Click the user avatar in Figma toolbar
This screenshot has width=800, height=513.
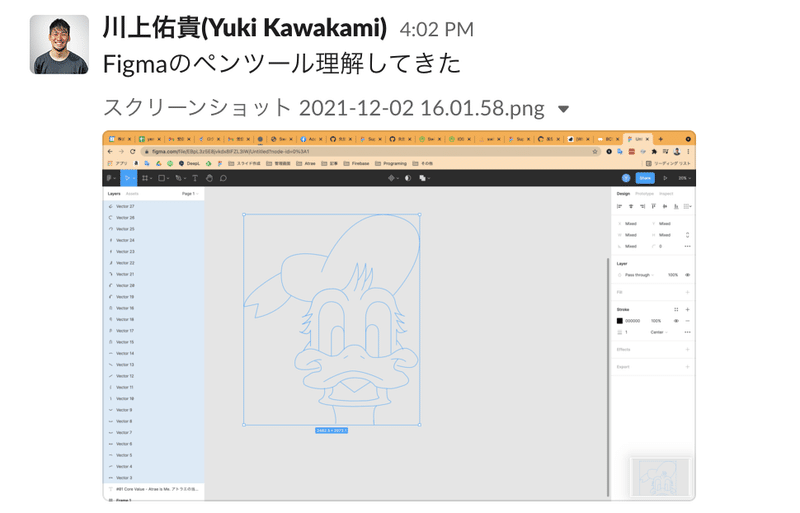coord(626,178)
